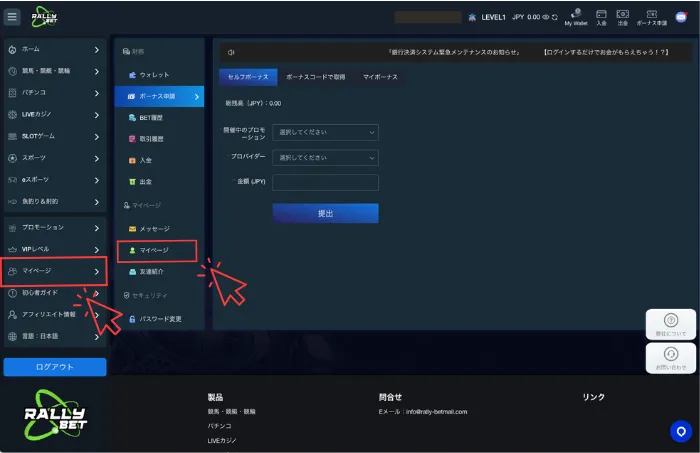Switch to マイボーナス tab
700x453 pixels.
click(x=380, y=77)
